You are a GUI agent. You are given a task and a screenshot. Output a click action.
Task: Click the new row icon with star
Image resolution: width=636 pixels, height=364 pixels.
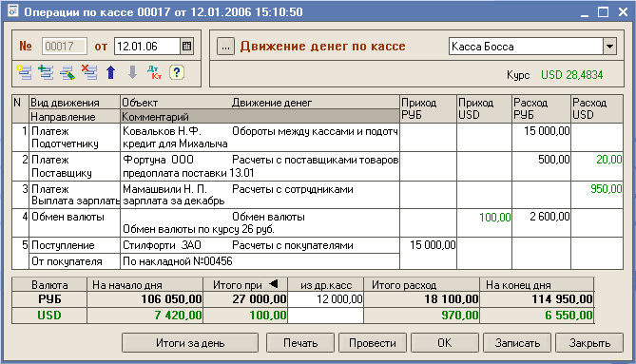[x=25, y=72]
